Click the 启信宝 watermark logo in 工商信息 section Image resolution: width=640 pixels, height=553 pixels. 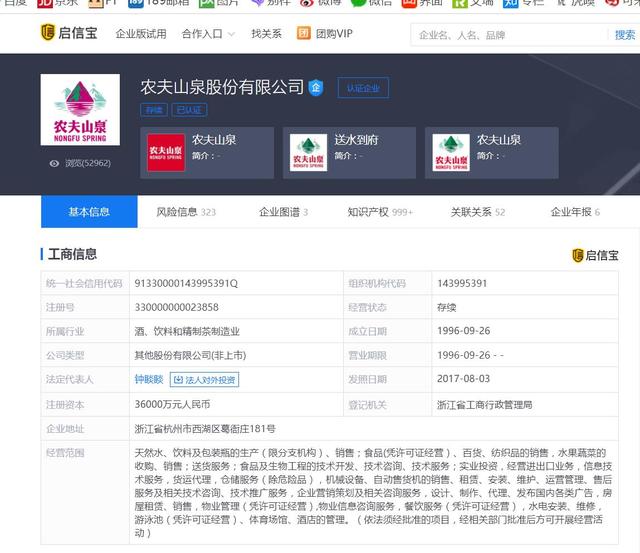578,255
